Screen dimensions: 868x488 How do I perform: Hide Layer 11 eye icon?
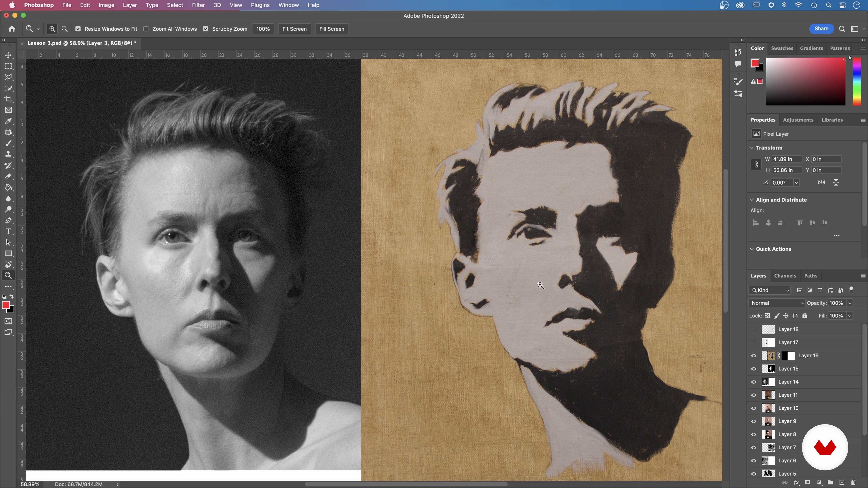click(753, 395)
